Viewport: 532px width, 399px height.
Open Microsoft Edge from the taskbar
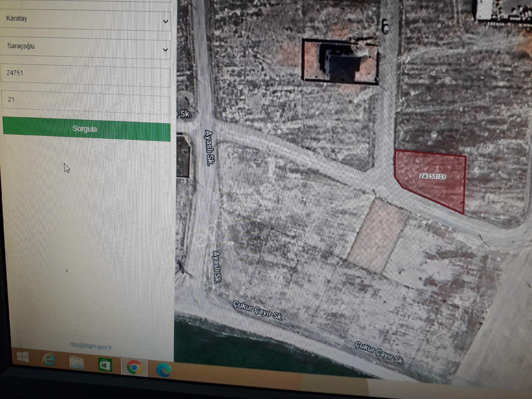[x=163, y=370]
